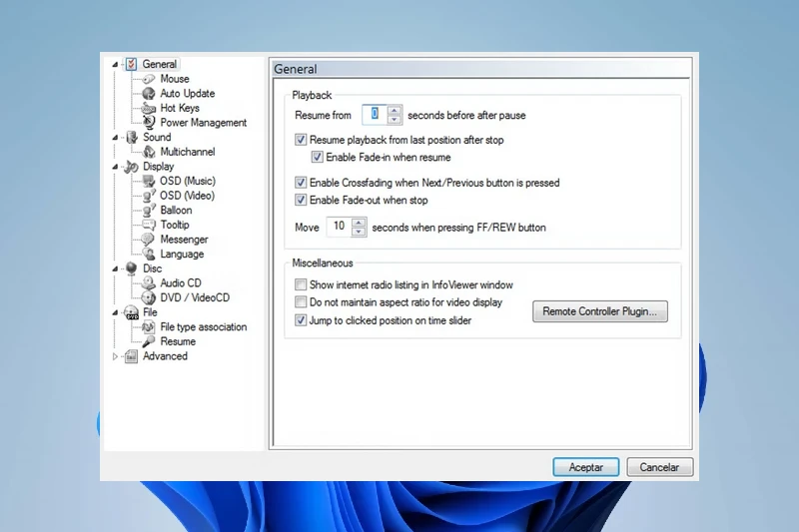
Task: Focus the Resume from seconds field
Action: tap(375, 115)
